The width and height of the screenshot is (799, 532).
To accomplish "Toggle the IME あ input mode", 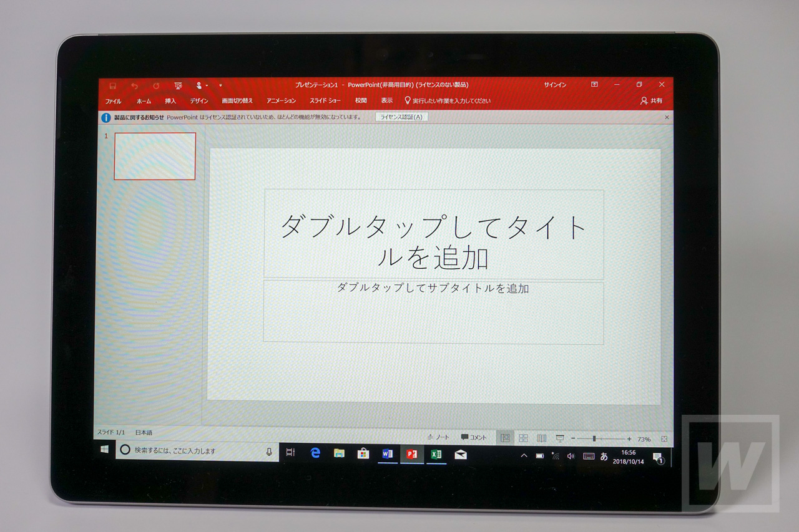I will pos(604,457).
